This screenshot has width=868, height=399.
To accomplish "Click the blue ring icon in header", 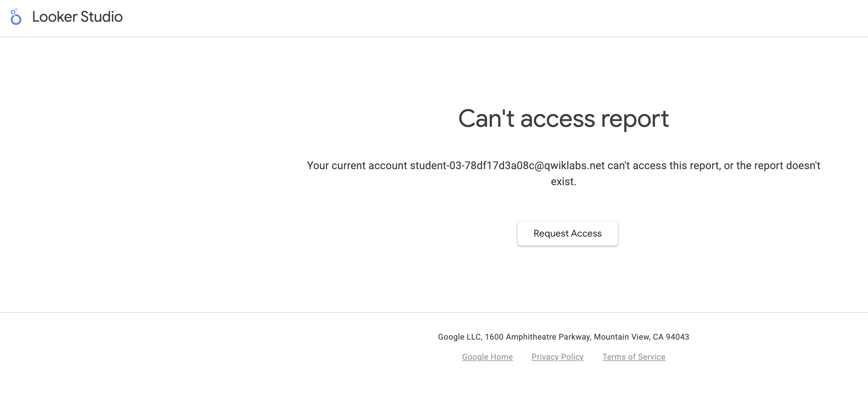I will (15, 17).
